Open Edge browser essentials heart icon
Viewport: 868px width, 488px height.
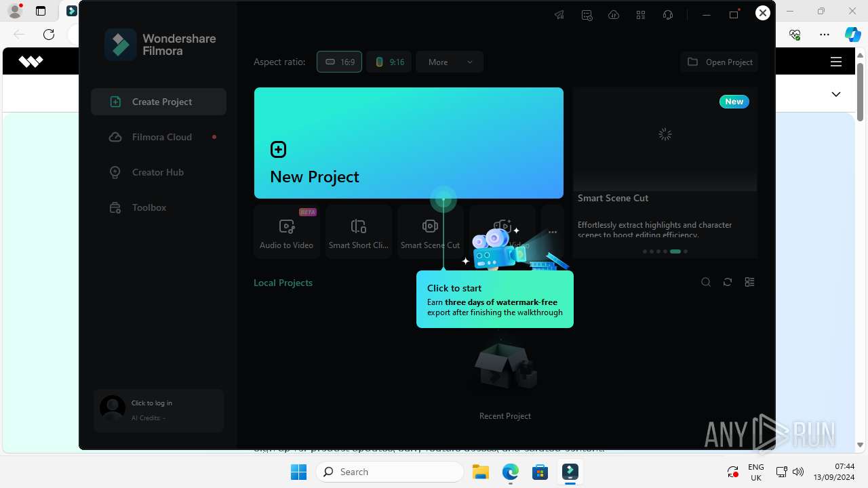[x=795, y=35]
